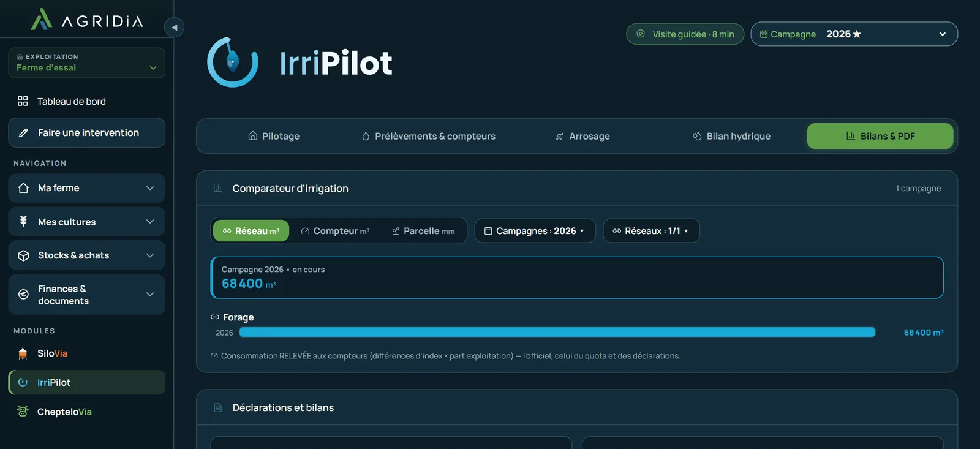This screenshot has height=449, width=980.
Task: Select the Bilans & PDF tab
Action: click(x=880, y=136)
